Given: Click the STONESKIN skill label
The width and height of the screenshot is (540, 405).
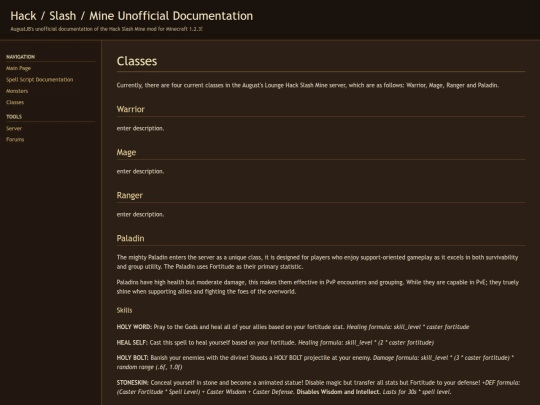Looking at the screenshot, I should pyautogui.click(x=133, y=383).
